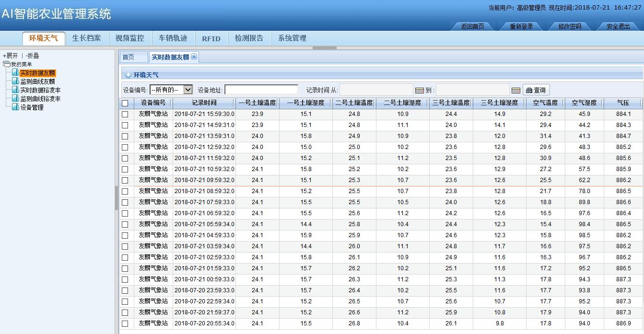This screenshot has width=644, height=334.
Task: Check the row recorded at 2018-07-21 15:59:30.0
Action: tap(125, 115)
